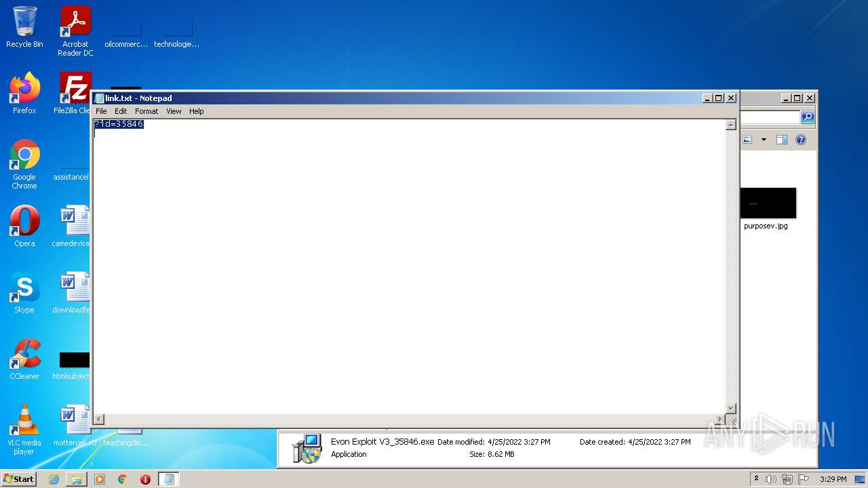Click Evon Exploit V3_35846.exe file name

pyautogui.click(x=382, y=442)
